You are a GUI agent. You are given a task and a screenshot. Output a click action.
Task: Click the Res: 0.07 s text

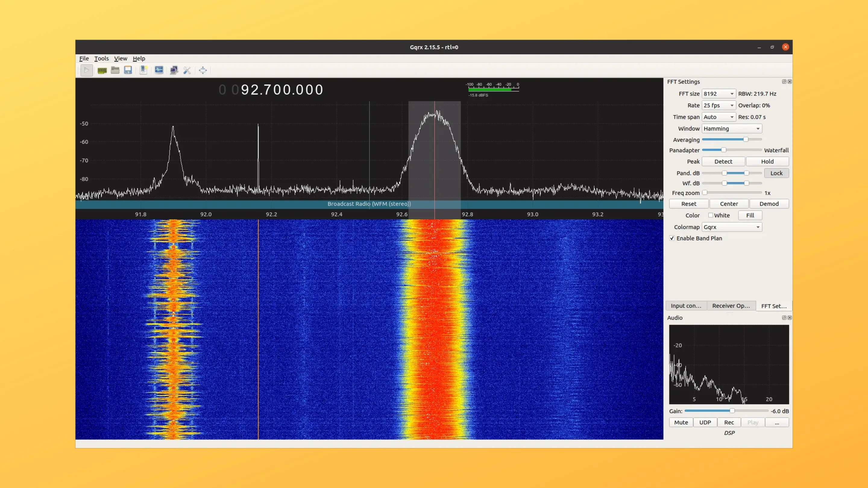point(752,117)
